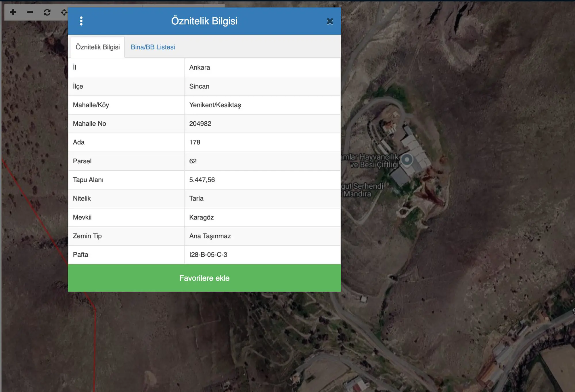Click the Mahalle/Köy row label
This screenshot has height=392, width=575.
[91, 105]
